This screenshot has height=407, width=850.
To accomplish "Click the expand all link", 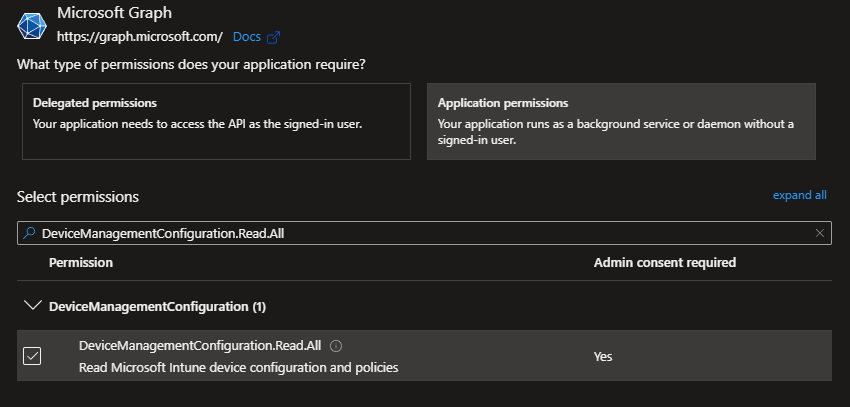I will coord(799,195).
